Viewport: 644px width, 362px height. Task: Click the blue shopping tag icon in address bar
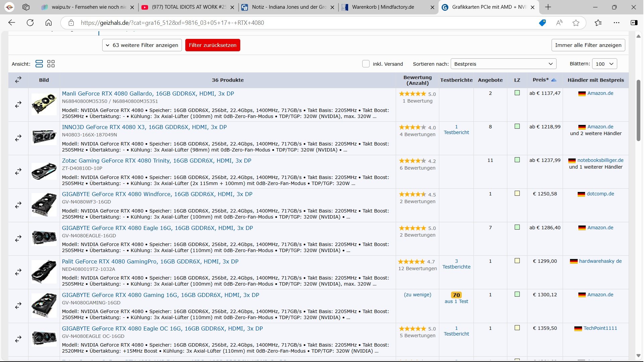point(542,23)
